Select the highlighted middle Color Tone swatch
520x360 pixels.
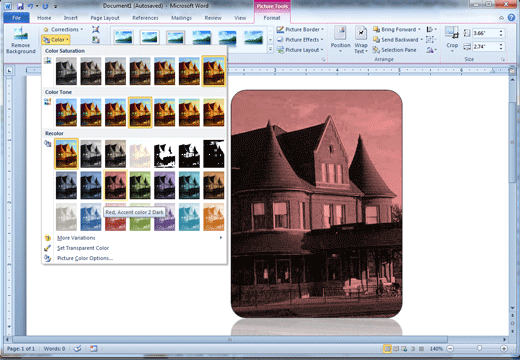click(140, 112)
